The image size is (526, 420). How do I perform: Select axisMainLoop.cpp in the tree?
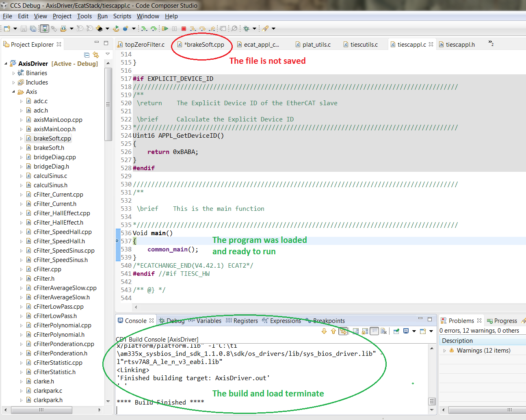point(58,120)
